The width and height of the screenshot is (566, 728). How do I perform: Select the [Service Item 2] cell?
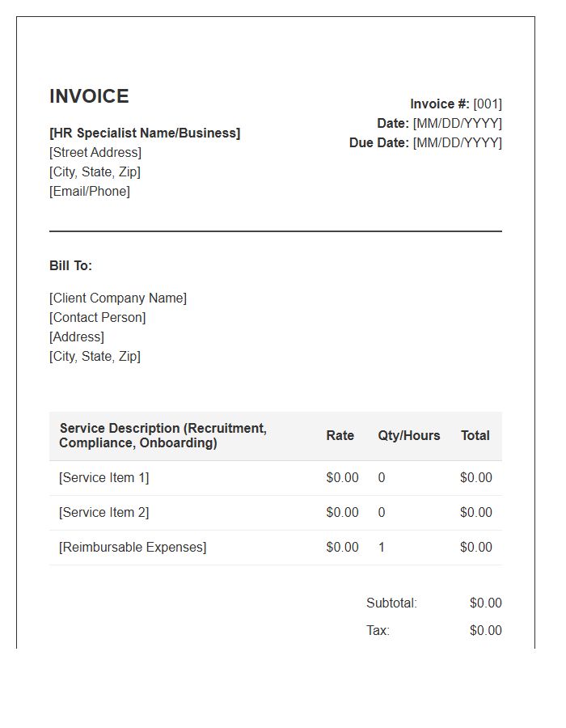point(104,513)
